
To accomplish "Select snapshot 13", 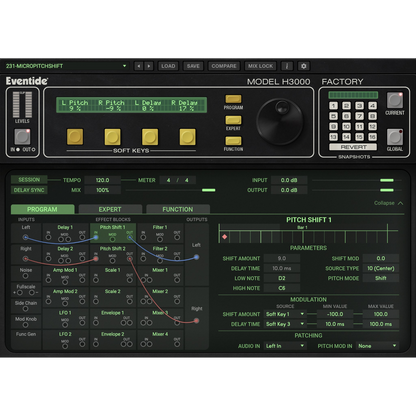I will 333,137.
